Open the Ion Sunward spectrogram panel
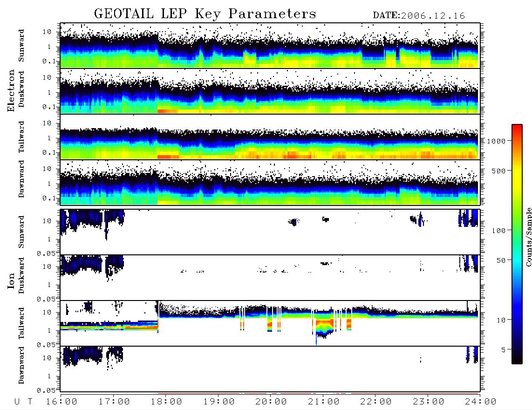The height and width of the screenshot is (410, 532). 270,232
